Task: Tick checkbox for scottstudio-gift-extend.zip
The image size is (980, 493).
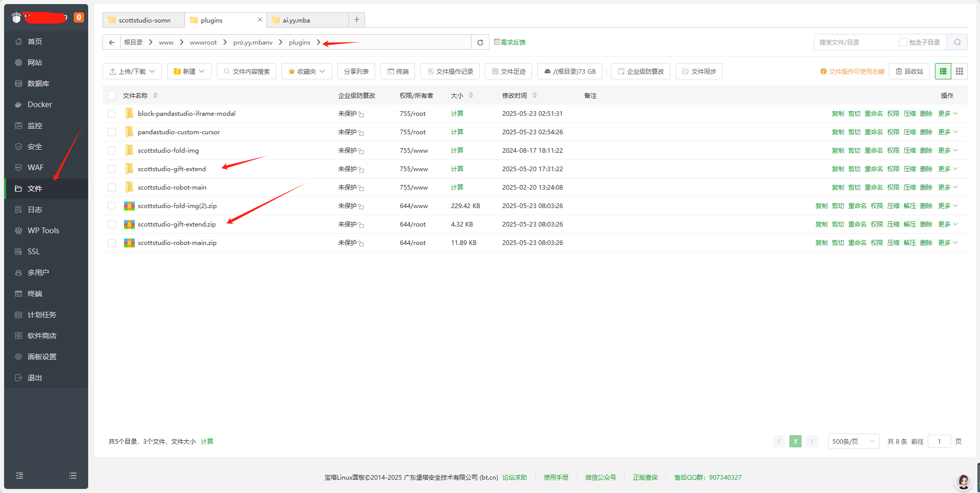Action: click(x=112, y=224)
